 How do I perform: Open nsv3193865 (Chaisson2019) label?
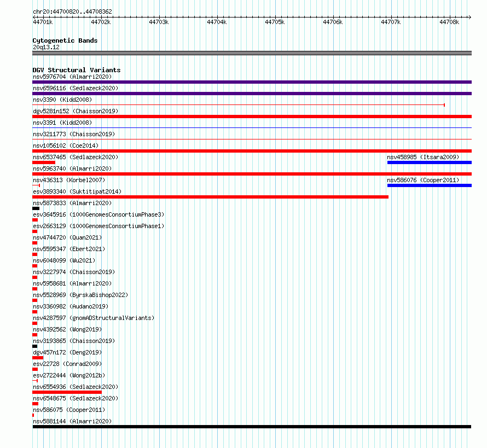click(x=74, y=341)
